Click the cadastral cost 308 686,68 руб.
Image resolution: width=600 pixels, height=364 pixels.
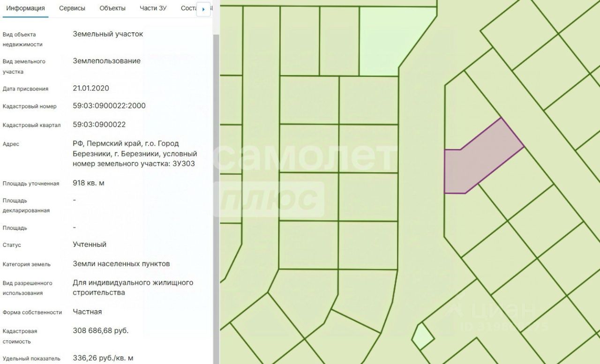click(100, 331)
